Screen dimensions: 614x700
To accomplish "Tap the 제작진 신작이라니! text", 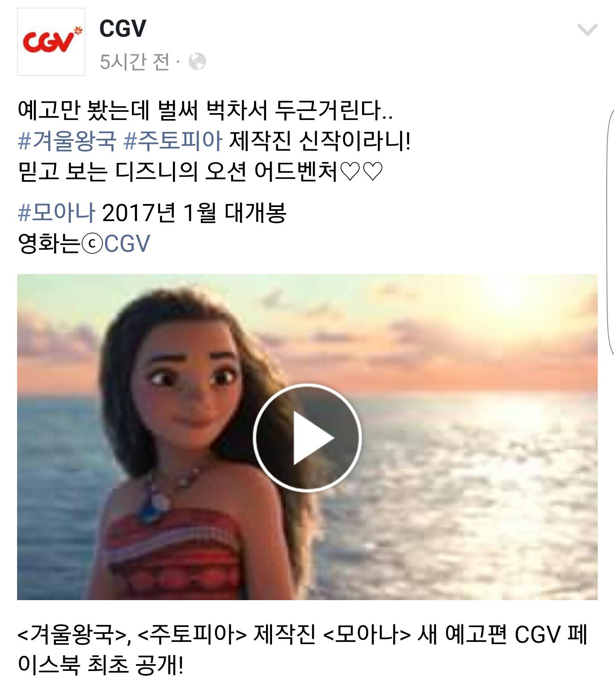I will [320, 140].
